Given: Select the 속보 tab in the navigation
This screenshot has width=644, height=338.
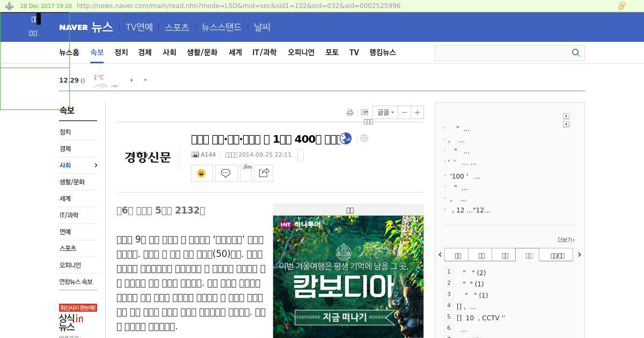Looking at the screenshot, I should tap(97, 52).
